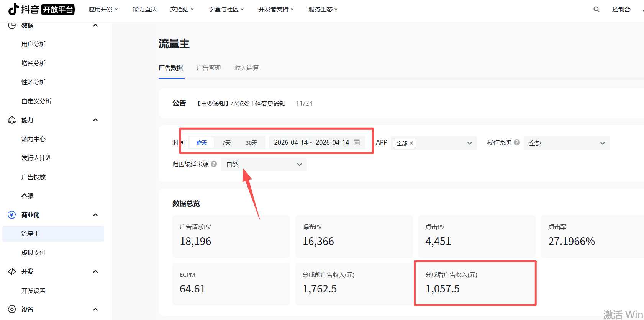This screenshot has height=320, width=644.
Task: Click help icon beside 归因渠道来源
Action: (214, 164)
